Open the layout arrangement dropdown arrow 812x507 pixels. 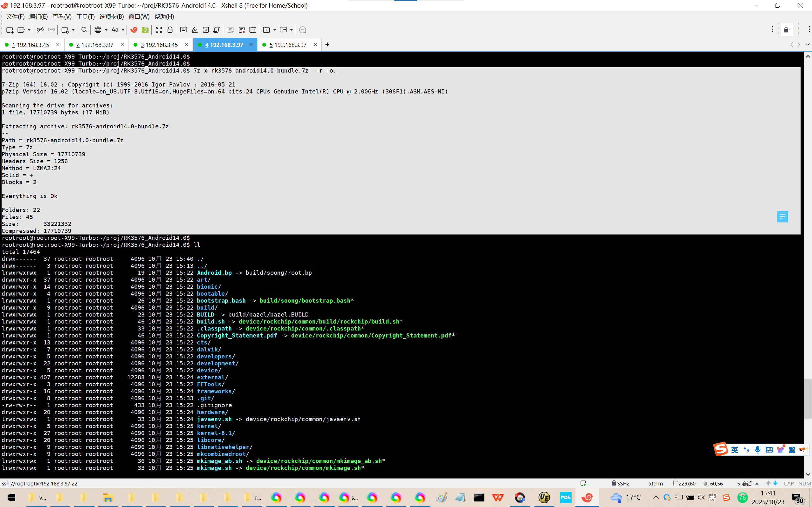[291, 30]
